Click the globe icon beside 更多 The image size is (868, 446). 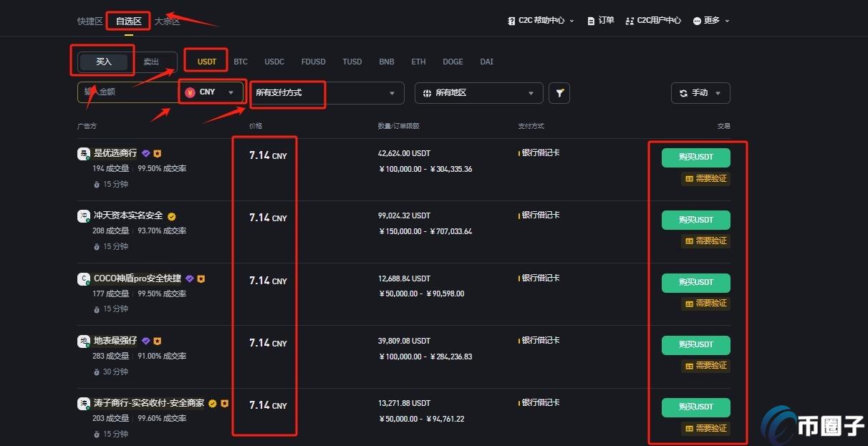pyautogui.click(x=697, y=20)
